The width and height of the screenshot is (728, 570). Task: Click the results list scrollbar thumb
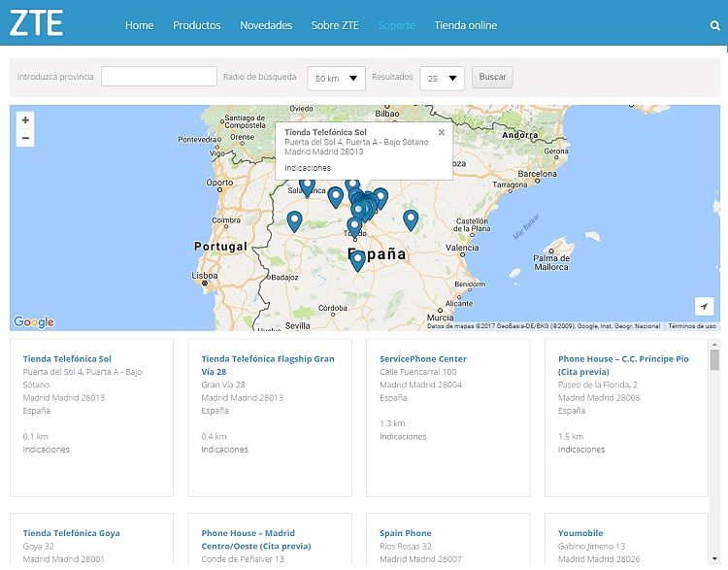click(714, 360)
